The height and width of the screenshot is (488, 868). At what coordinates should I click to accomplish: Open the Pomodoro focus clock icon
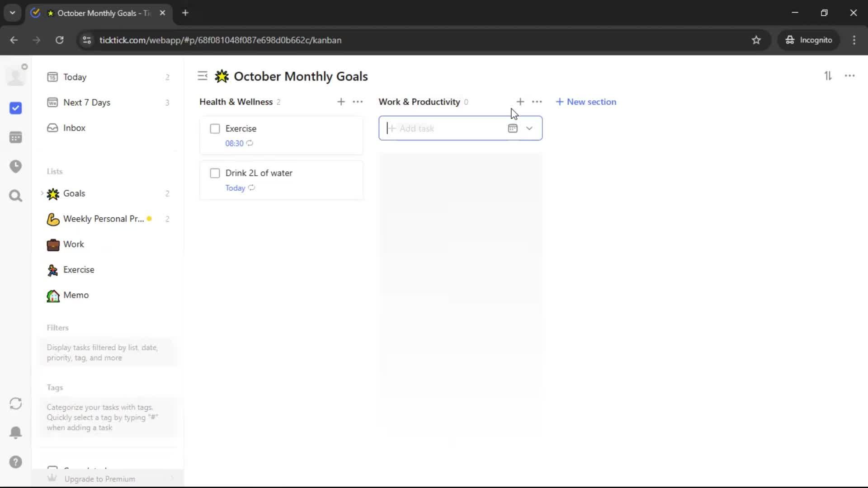pyautogui.click(x=15, y=166)
